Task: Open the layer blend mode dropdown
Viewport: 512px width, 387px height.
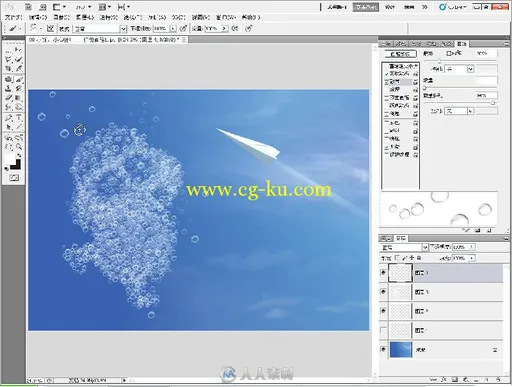Action: (425, 247)
